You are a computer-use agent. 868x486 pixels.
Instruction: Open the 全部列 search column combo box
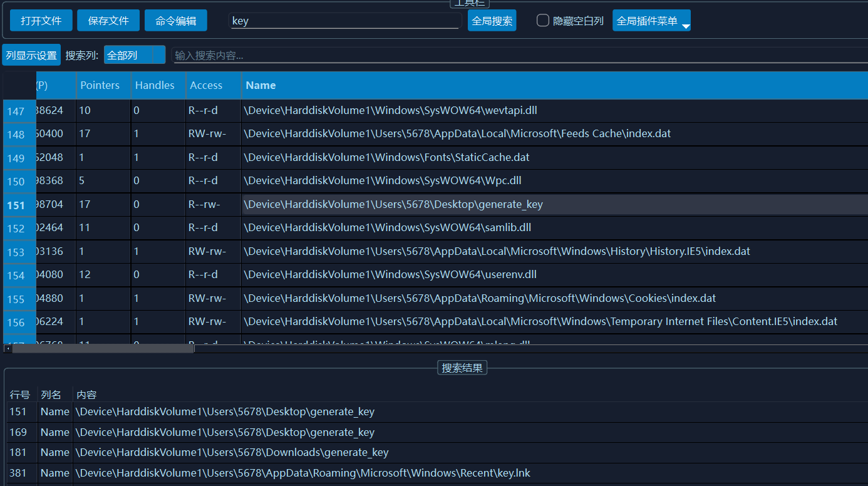point(134,55)
